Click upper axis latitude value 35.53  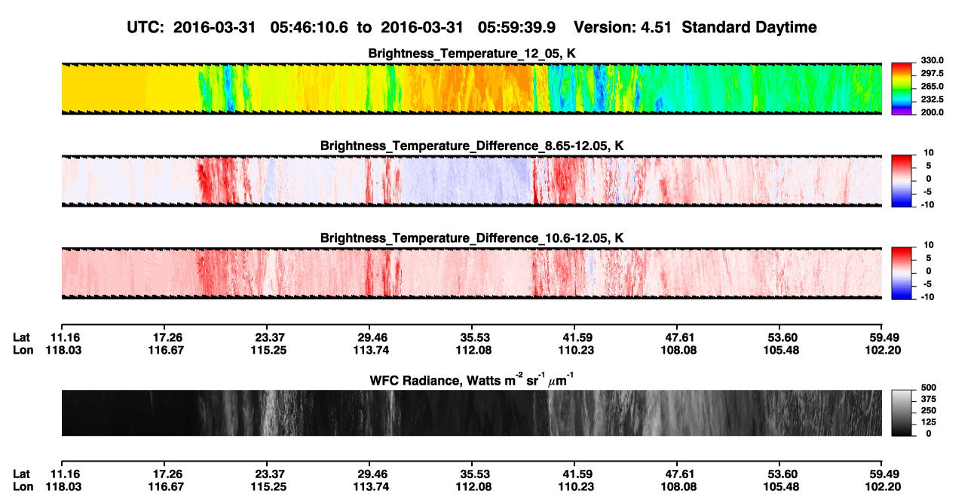tap(472, 338)
